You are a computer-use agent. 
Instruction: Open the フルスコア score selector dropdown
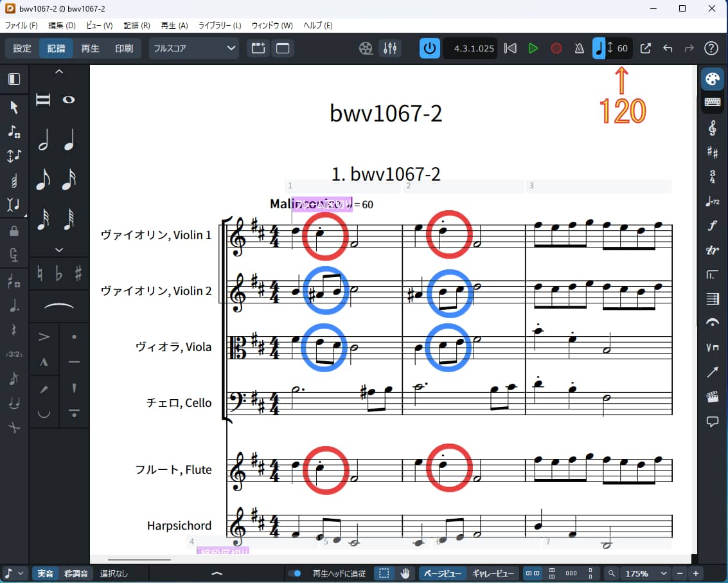(193, 48)
